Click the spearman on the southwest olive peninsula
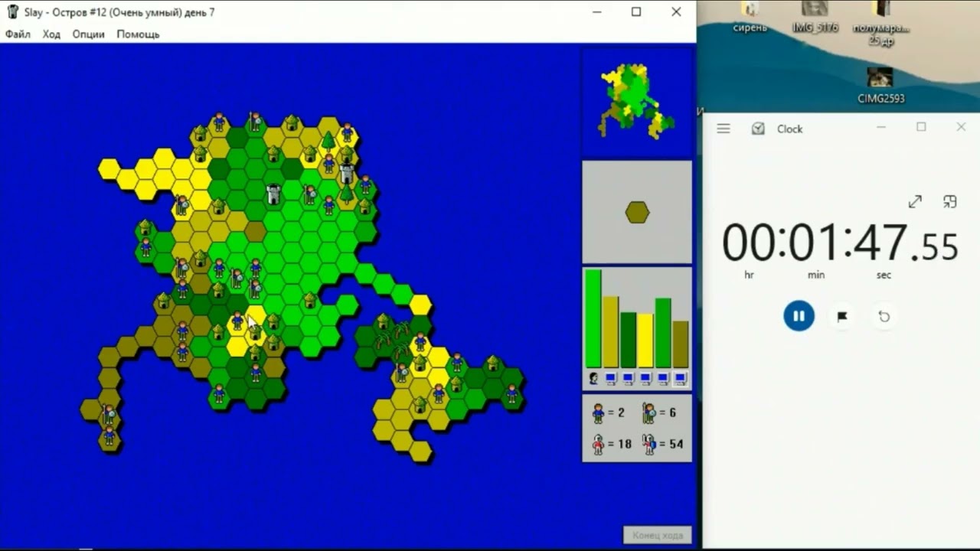This screenshot has height=551, width=980. (109, 415)
